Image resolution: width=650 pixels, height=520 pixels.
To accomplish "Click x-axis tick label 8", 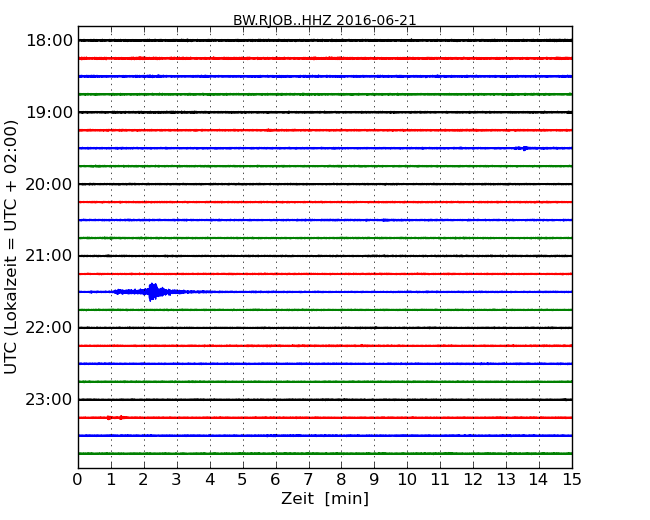I will click(x=341, y=480).
